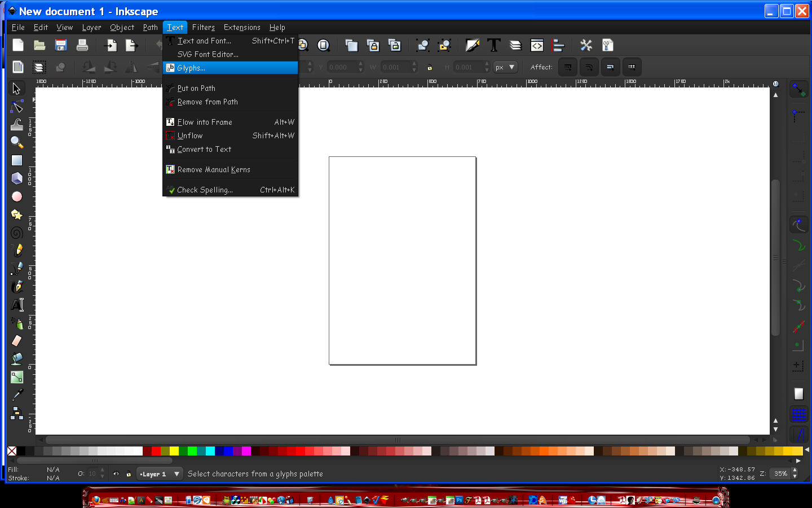Select the Paint Bucket fill tool
This screenshot has height=508, width=812.
(x=17, y=359)
